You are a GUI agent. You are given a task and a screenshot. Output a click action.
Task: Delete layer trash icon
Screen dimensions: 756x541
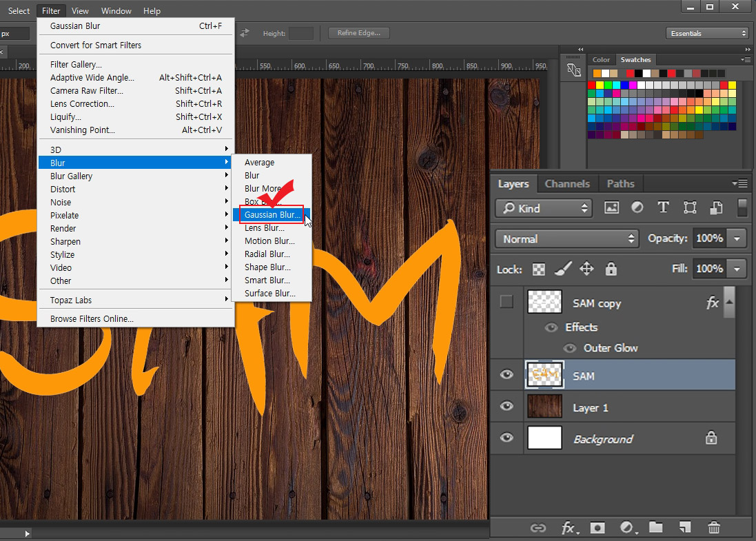coord(714,527)
